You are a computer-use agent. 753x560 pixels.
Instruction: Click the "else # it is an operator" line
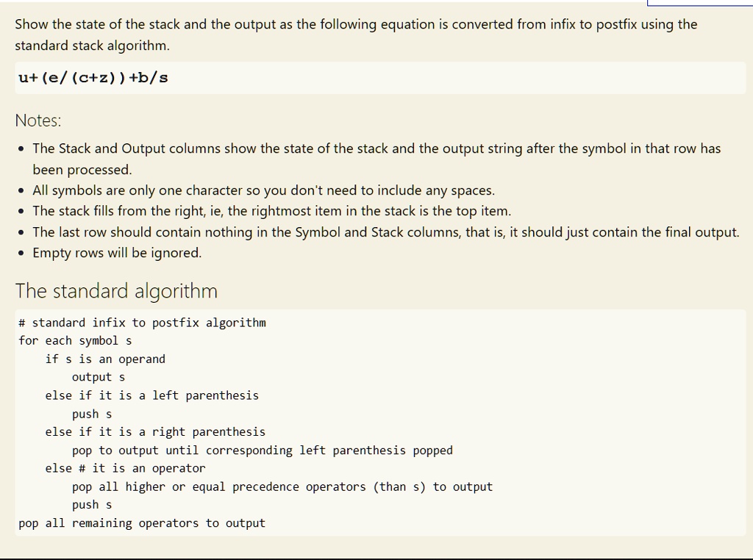[125, 468]
